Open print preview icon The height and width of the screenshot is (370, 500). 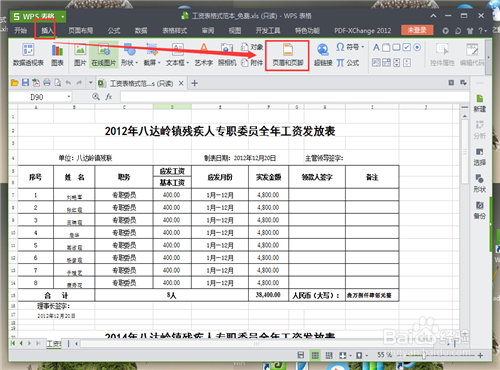tap(57, 83)
